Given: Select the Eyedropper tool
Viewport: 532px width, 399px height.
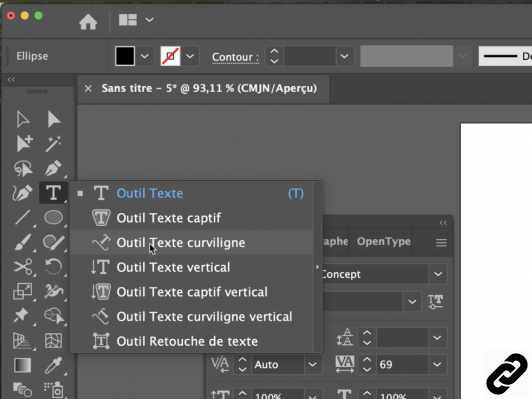Looking at the screenshot, I should point(53,365).
